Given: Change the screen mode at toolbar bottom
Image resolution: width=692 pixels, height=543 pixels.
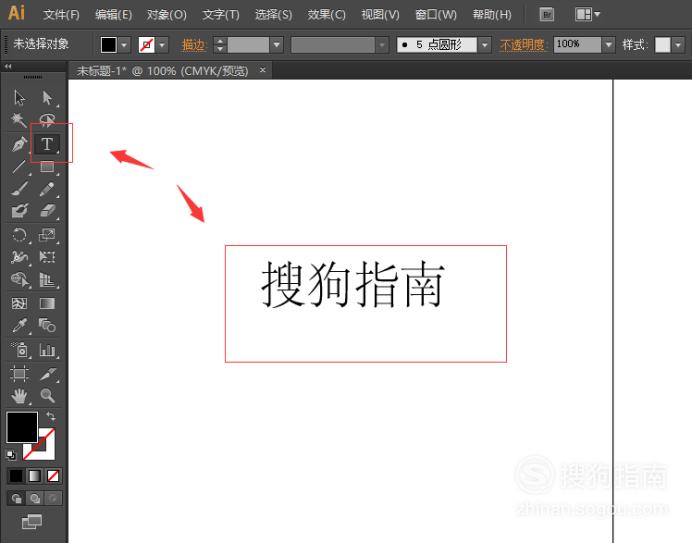Looking at the screenshot, I should coord(32,522).
